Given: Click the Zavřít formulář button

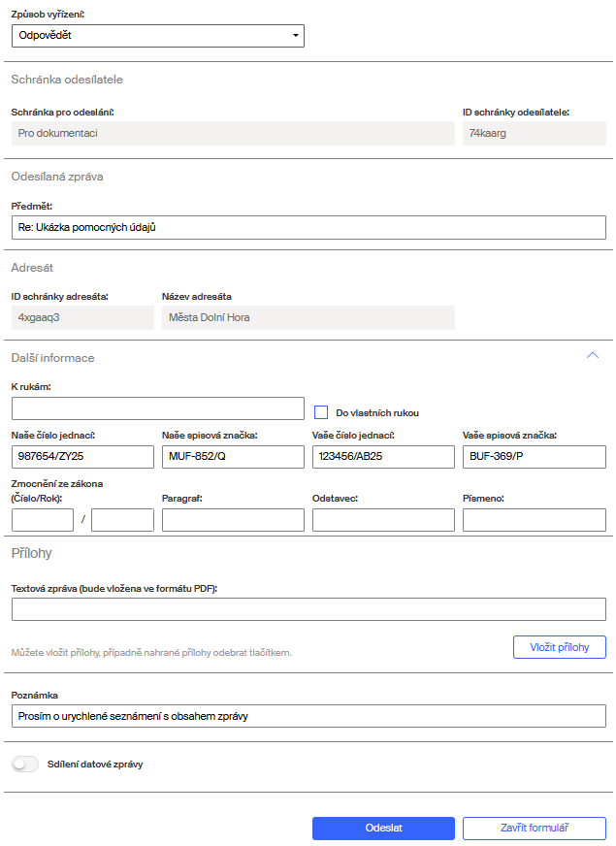Looking at the screenshot, I should pyautogui.click(x=534, y=829).
